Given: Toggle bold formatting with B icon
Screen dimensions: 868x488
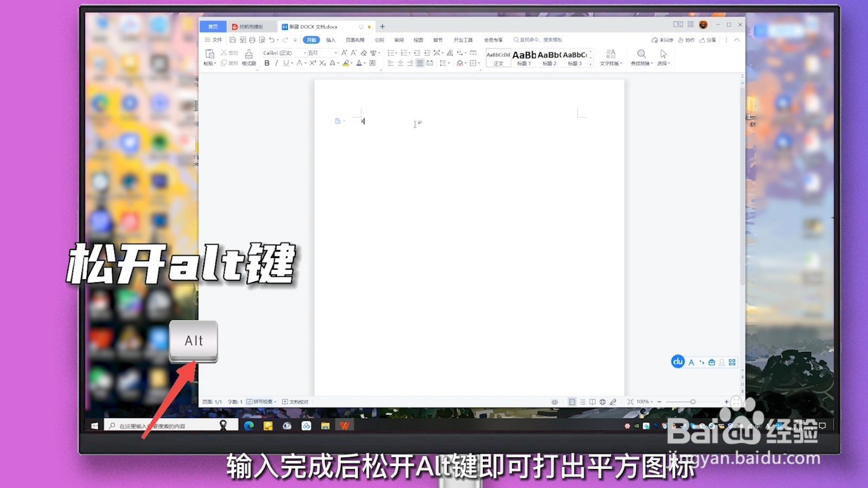Looking at the screenshot, I should (x=267, y=62).
